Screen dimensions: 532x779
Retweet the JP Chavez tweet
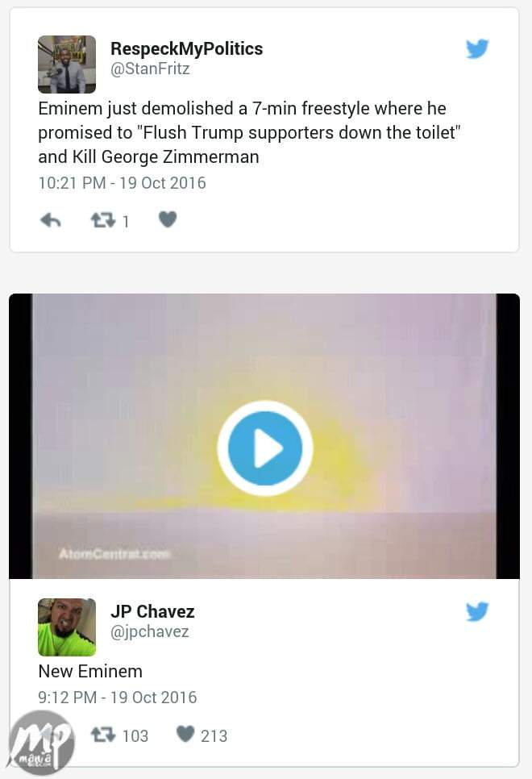click(x=103, y=735)
